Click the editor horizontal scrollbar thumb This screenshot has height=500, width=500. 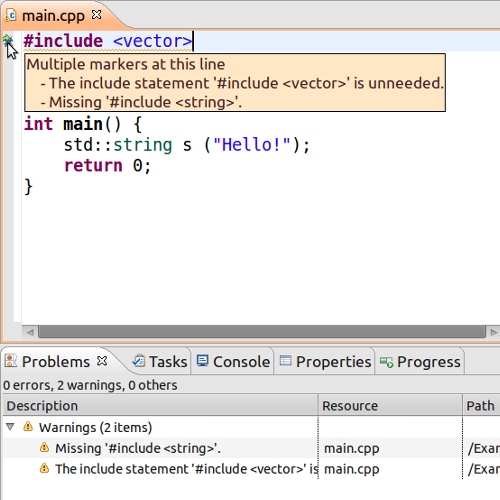pyautogui.click(x=262, y=332)
